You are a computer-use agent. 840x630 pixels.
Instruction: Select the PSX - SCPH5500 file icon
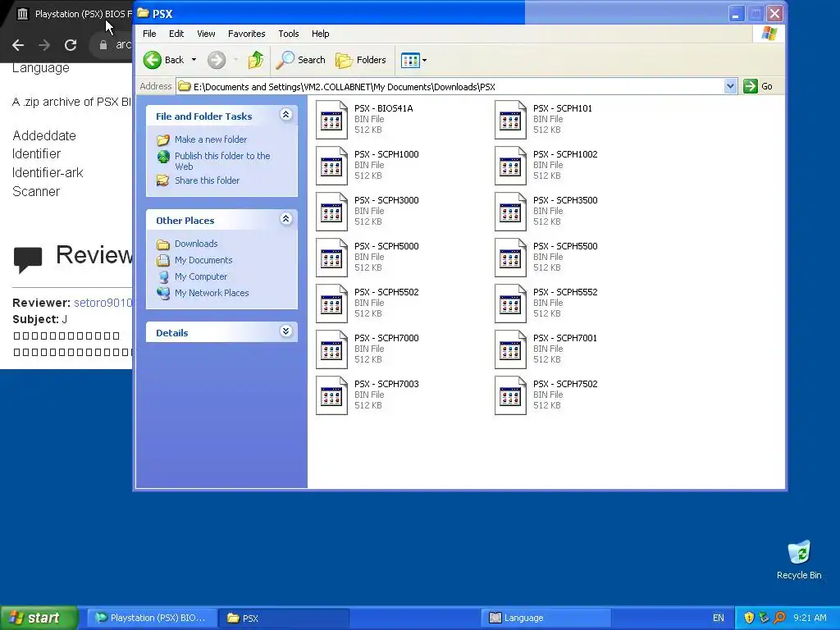point(510,258)
